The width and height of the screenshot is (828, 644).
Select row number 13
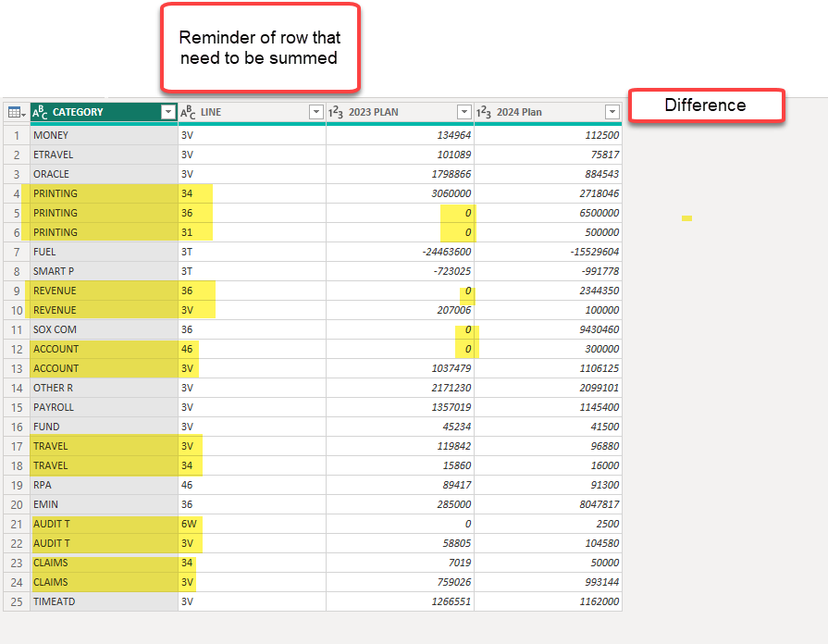coord(17,368)
